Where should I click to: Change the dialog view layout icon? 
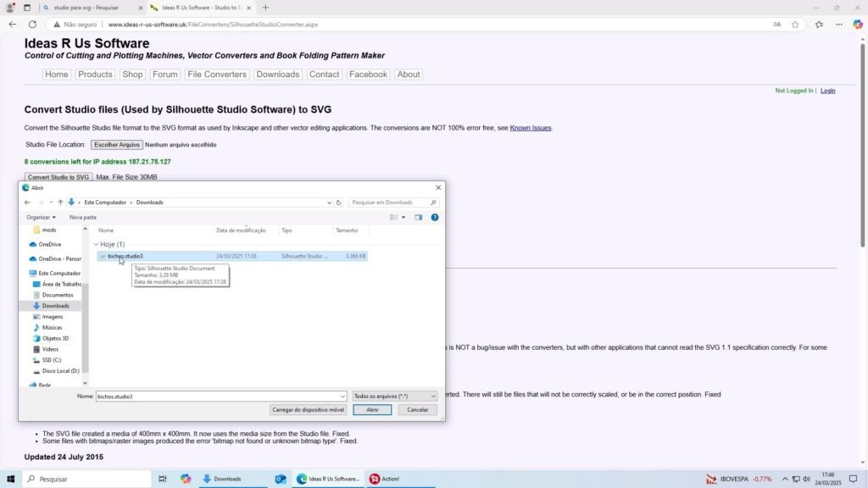point(393,218)
